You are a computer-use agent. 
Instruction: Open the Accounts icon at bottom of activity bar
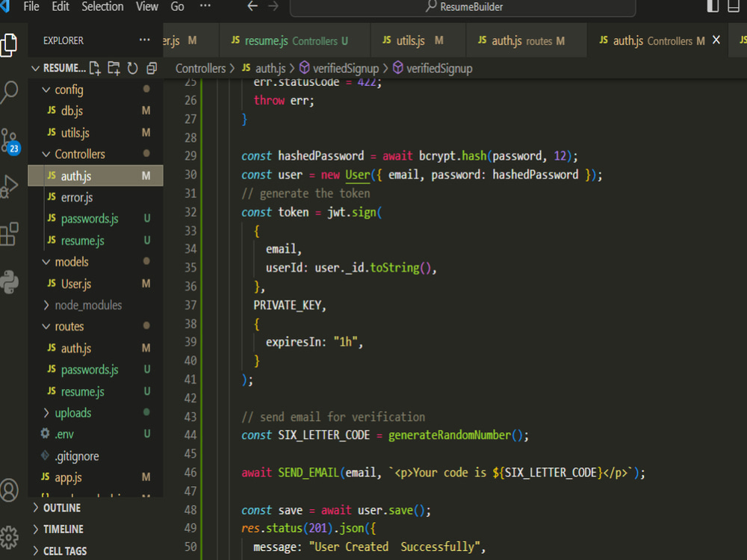[x=10, y=491]
